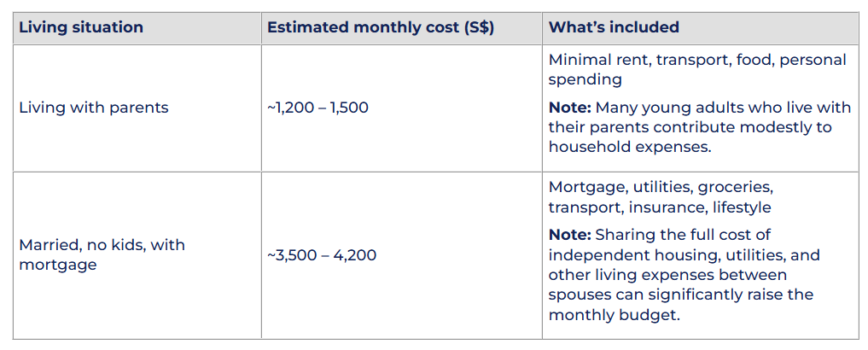Click the text "Many young adults who live with"
Viewport: 868px width, 350px height.
[x=723, y=108]
